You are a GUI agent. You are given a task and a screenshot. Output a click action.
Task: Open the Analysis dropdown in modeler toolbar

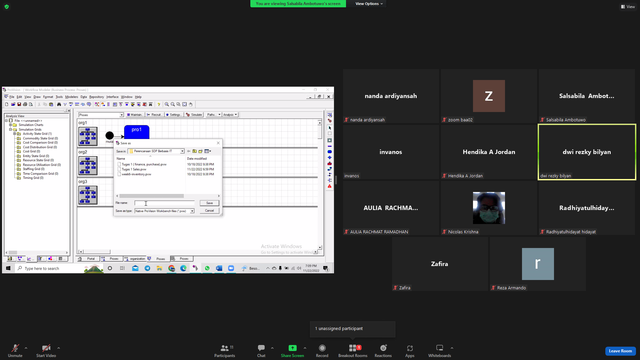coord(230,115)
